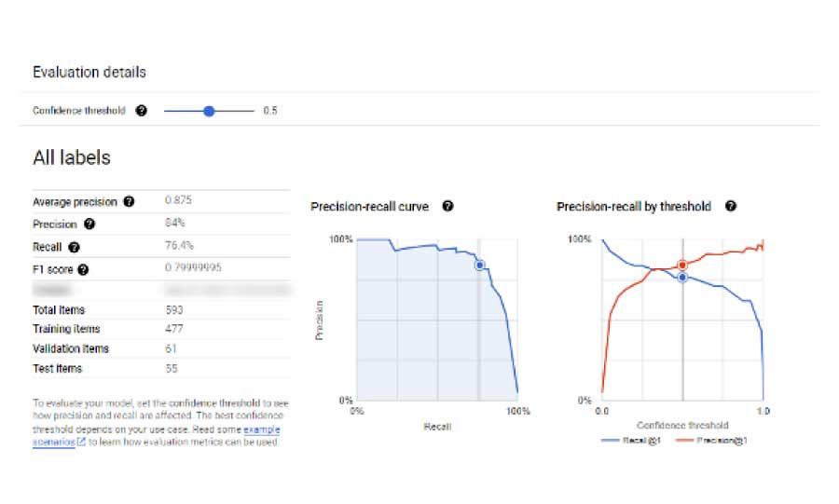Open help for Precision-recall by threshold
Image resolution: width=839 pixels, height=504 pixels.
point(730,206)
